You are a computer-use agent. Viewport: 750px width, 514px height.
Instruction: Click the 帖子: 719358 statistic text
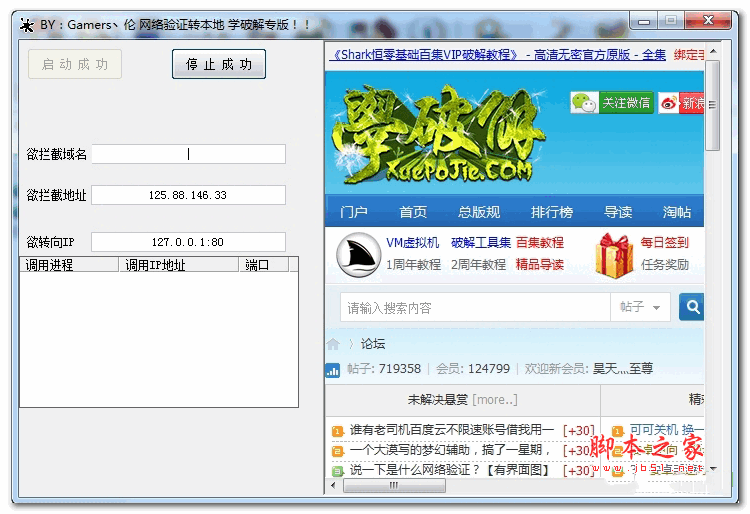[384, 369]
